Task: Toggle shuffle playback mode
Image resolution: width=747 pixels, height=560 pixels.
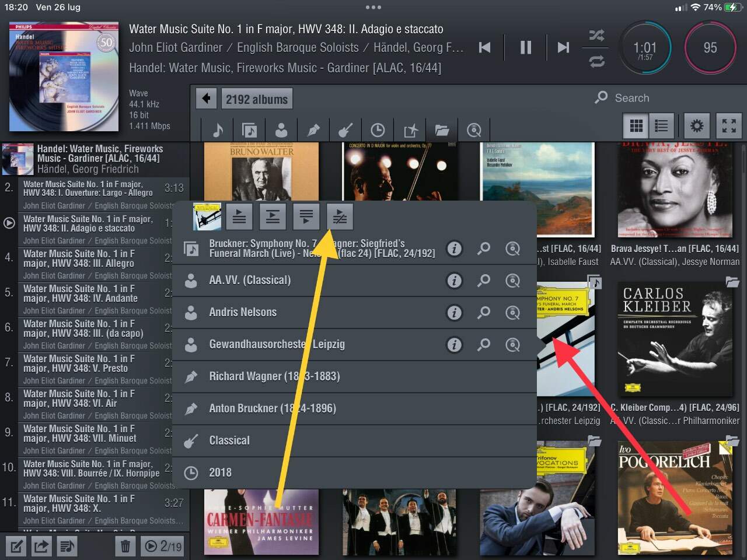Action: click(x=596, y=35)
